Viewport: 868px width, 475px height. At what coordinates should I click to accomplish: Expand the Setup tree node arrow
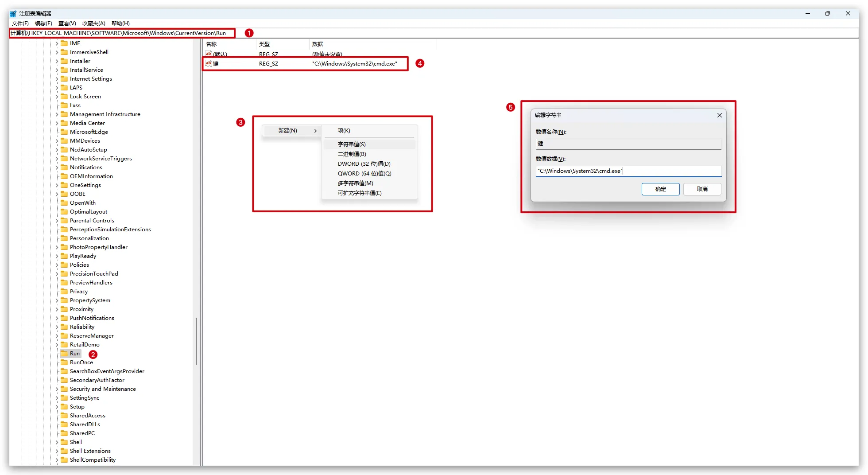click(57, 407)
